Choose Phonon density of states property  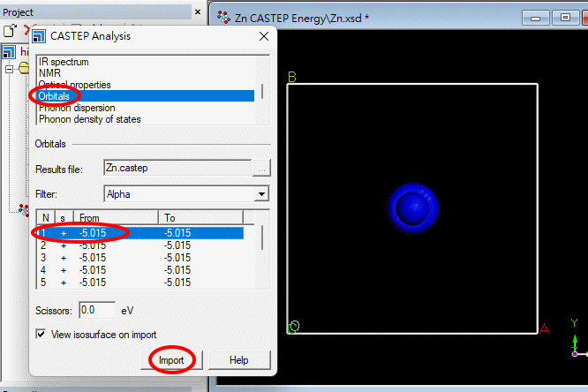coord(89,119)
